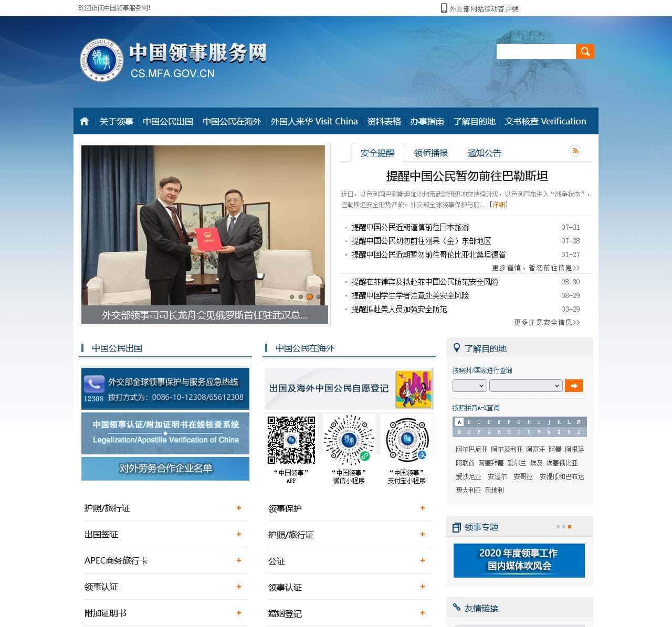Open the country selection dropdown

(x=526, y=386)
